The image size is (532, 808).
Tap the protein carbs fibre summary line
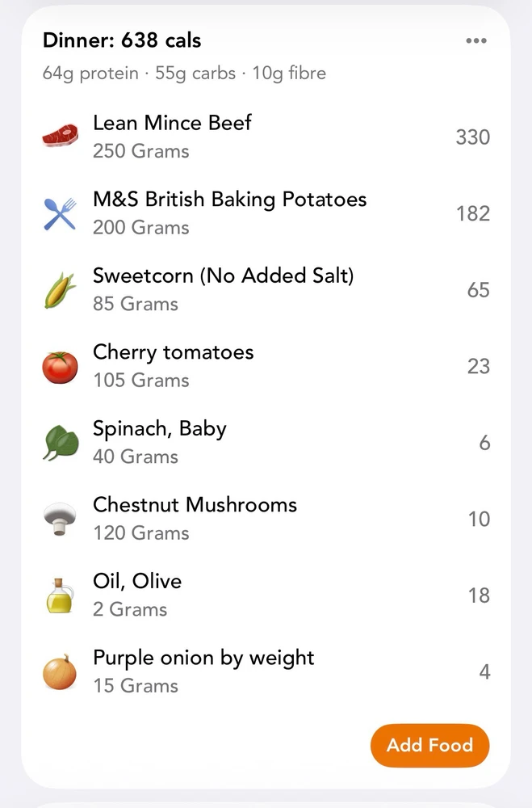[x=184, y=74]
